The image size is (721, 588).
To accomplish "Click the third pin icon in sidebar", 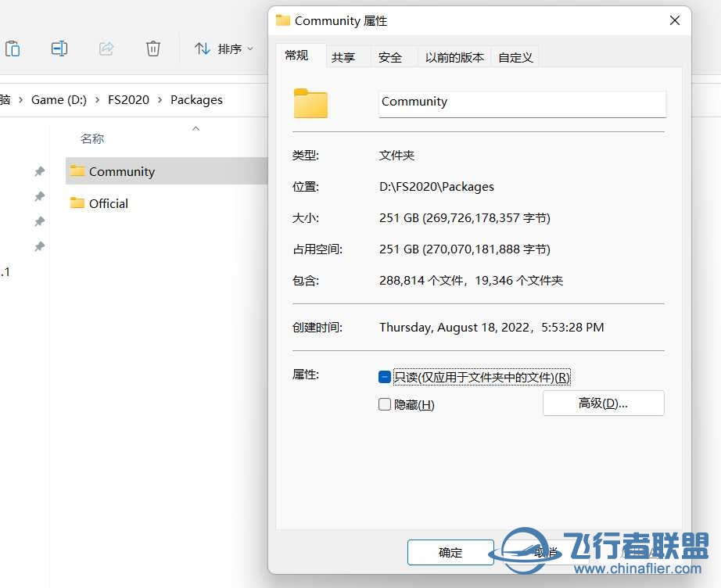I will pyautogui.click(x=40, y=221).
